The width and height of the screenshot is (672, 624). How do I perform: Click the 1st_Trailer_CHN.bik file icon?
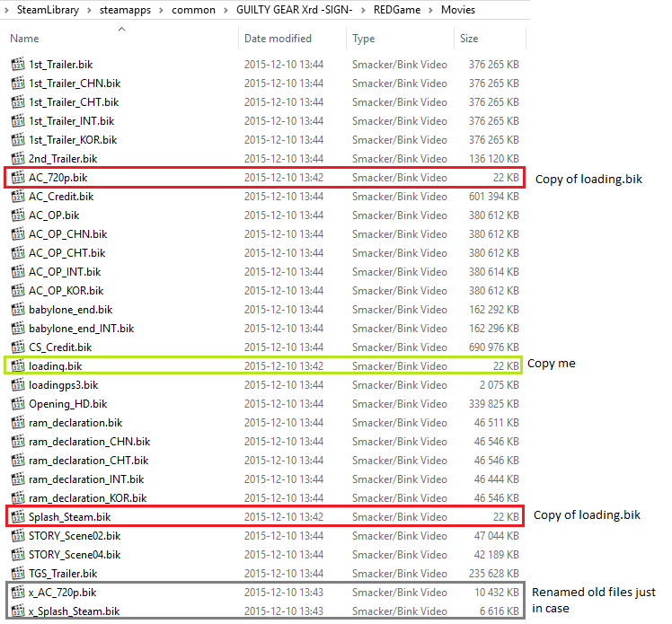click(18, 83)
